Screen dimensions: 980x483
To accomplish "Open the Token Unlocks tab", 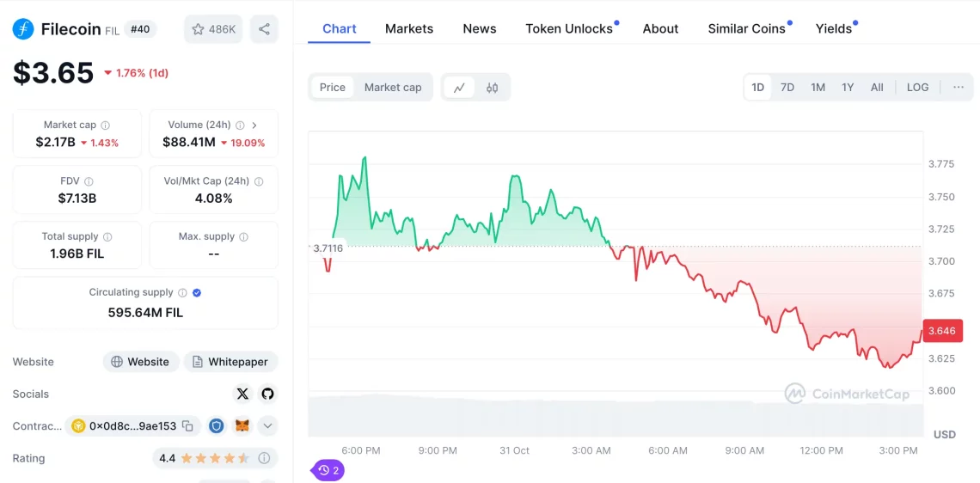I will tap(569, 28).
